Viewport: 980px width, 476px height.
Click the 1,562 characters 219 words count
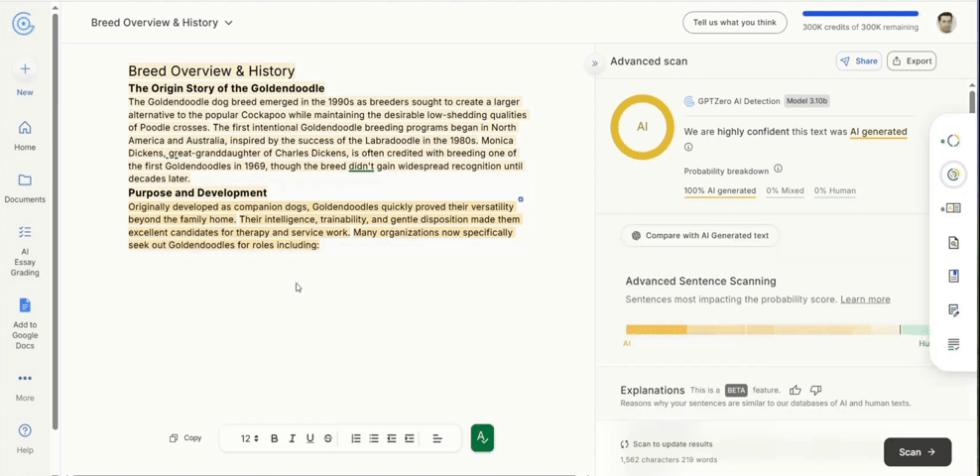coord(669,460)
